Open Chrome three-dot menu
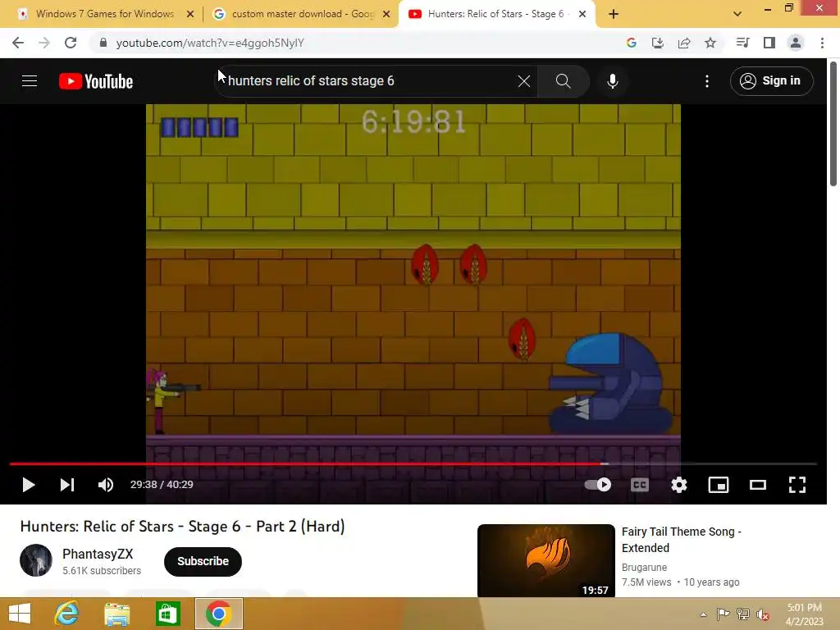The width and height of the screenshot is (840, 630). [x=822, y=43]
